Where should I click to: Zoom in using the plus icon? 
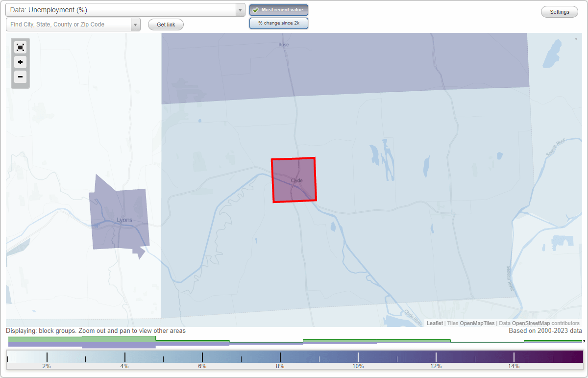point(20,62)
